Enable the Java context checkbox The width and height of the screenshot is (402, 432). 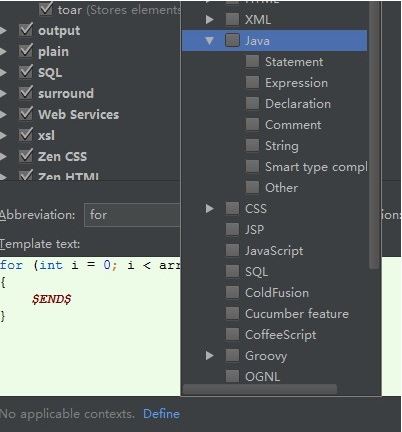point(232,40)
